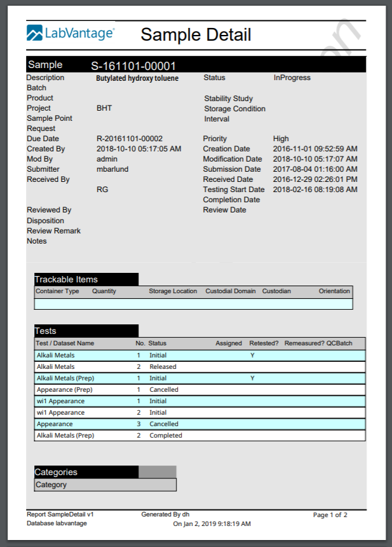The image size is (392, 547).
Task: Click the RG value
Action: click(x=102, y=189)
